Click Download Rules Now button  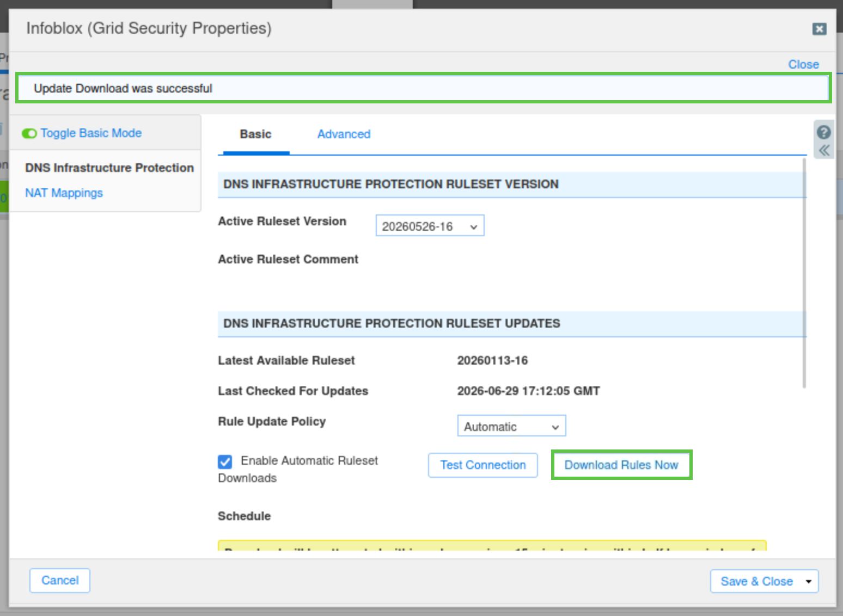(x=621, y=465)
